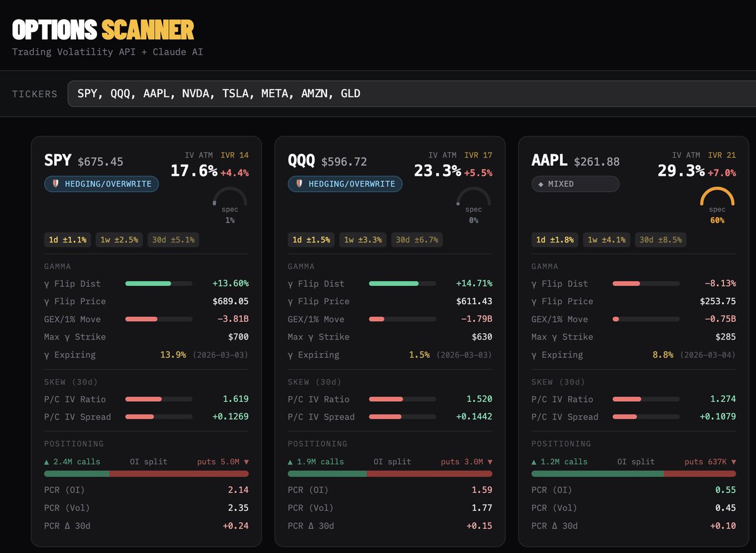Click SPY γ Expiring 13.9% value
The height and width of the screenshot is (553, 756).
point(173,355)
